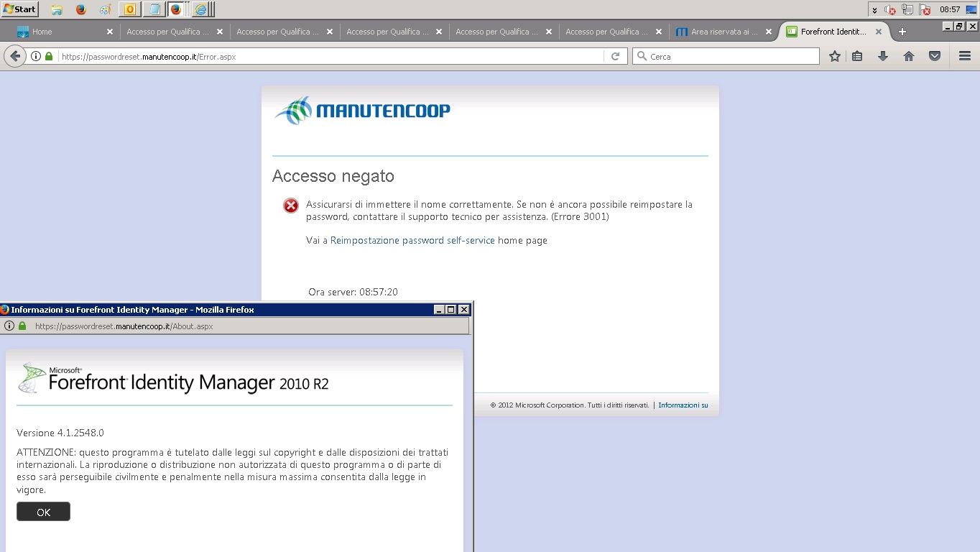Unmute the muted volume tray icon

(x=890, y=9)
